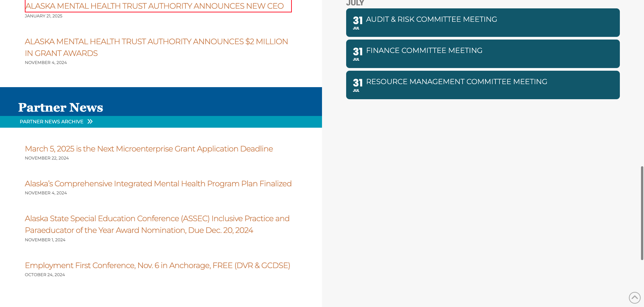Click the 31 JUL badge on Resource Management meeting
Image resolution: width=644 pixels, height=307 pixels.
[358, 85]
